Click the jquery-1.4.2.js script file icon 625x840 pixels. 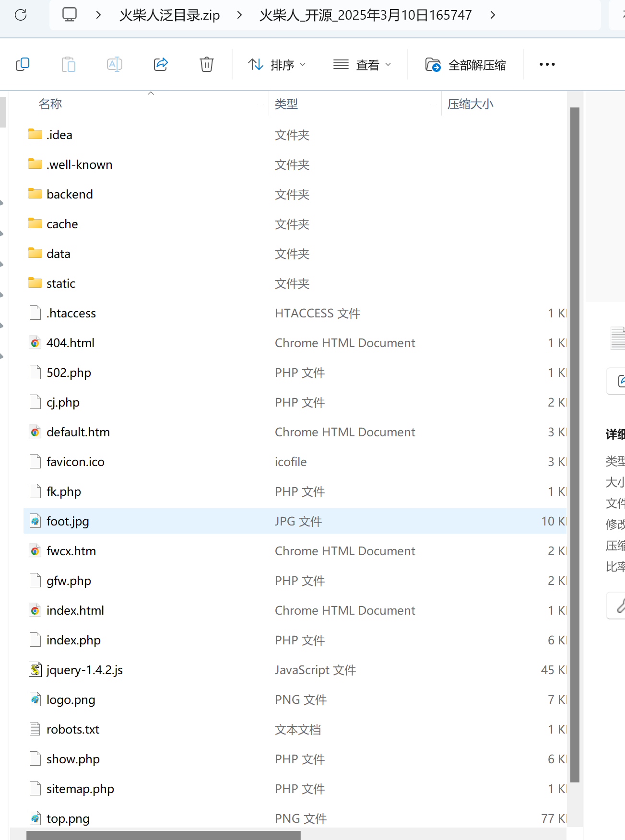coord(35,670)
